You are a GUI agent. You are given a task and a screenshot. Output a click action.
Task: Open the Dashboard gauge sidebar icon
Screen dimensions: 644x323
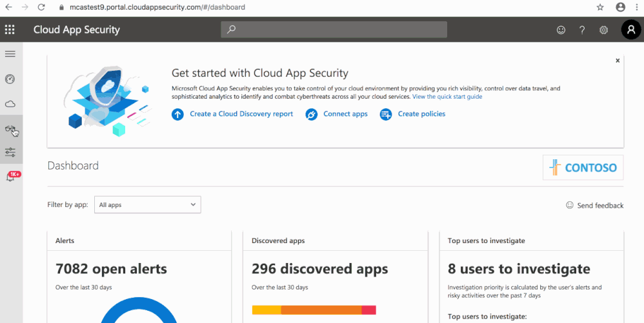(10, 79)
